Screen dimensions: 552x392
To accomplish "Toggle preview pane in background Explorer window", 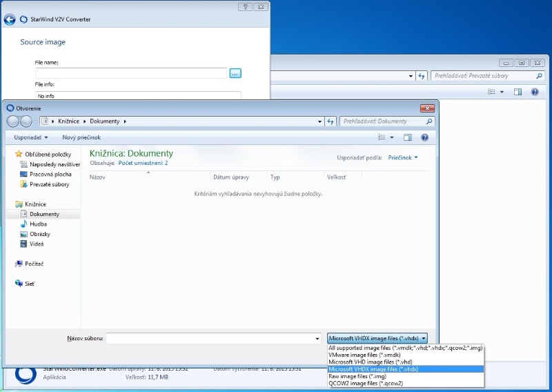I will pos(517,92).
